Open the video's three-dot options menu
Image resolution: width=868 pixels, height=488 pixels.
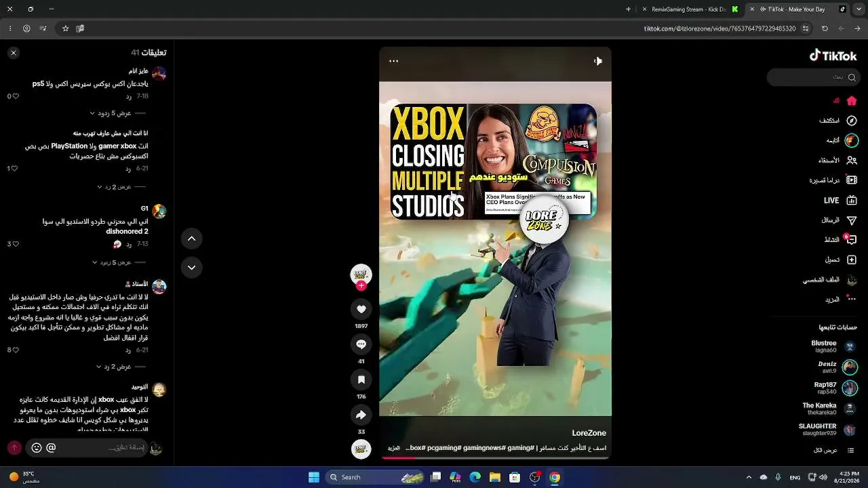tap(393, 61)
